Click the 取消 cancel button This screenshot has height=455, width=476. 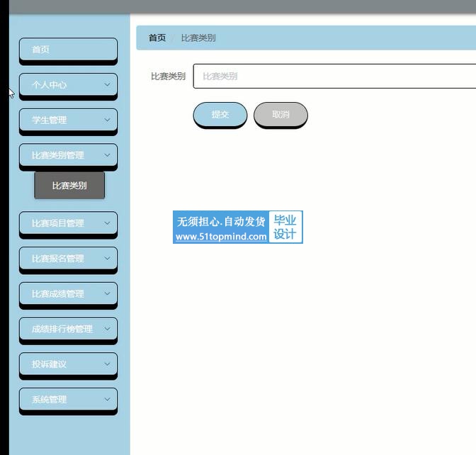coord(280,115)
